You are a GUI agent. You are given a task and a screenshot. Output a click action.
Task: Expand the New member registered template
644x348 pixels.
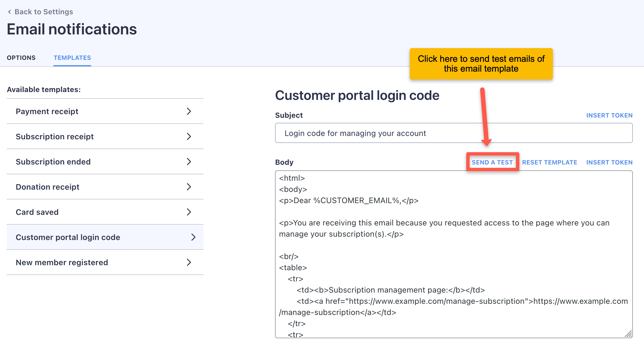[x=189, y=262]
